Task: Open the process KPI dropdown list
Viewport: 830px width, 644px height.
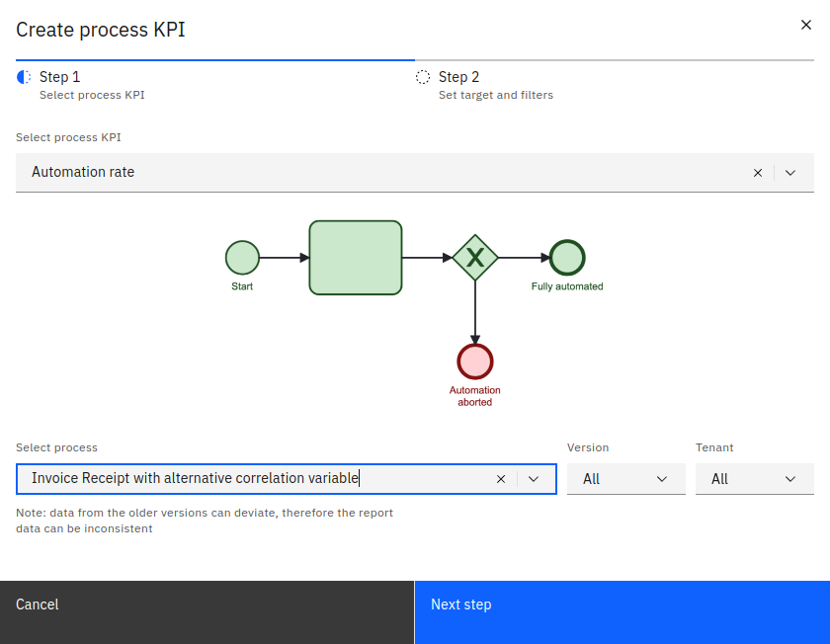Action: tap(790, 172)
